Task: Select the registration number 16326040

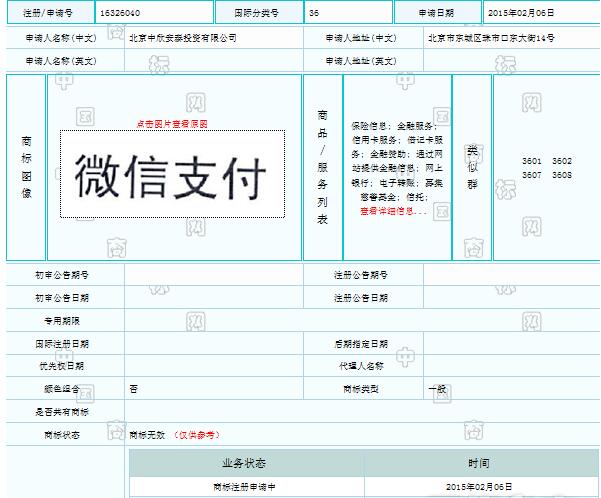Action: pos(120,13)
